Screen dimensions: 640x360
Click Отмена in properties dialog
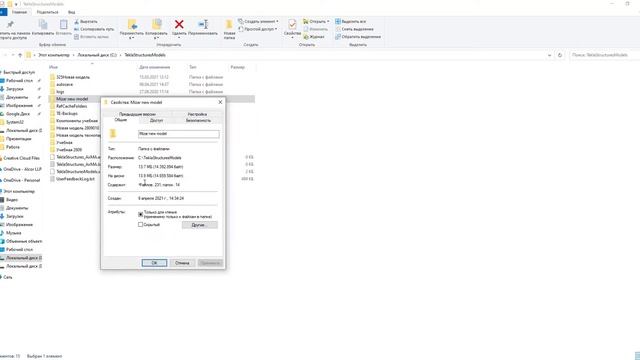182,263
